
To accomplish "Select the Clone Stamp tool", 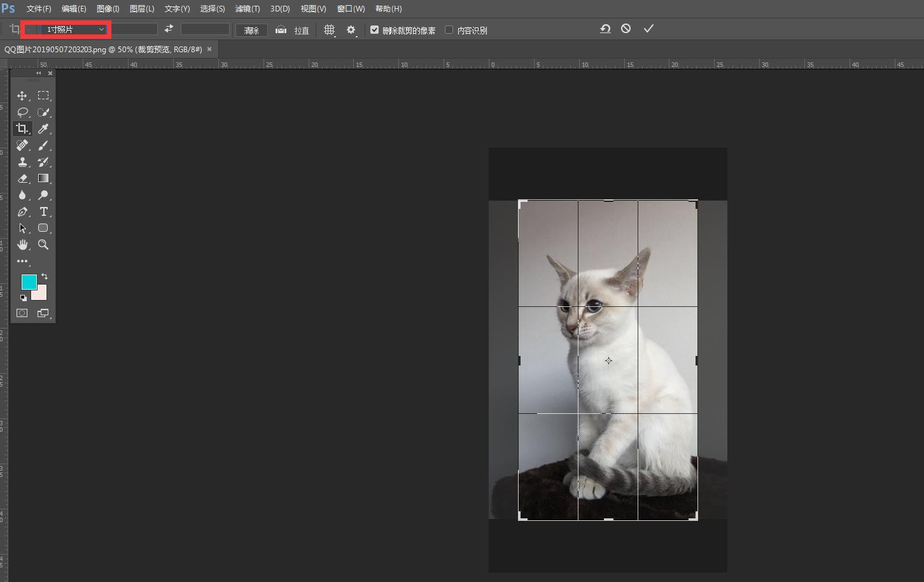I will (22, 162).
